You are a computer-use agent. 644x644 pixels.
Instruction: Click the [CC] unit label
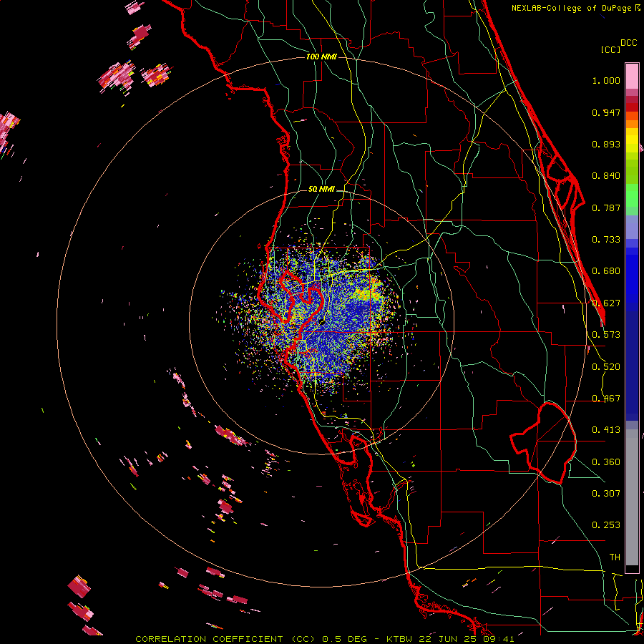click(610, 49)
